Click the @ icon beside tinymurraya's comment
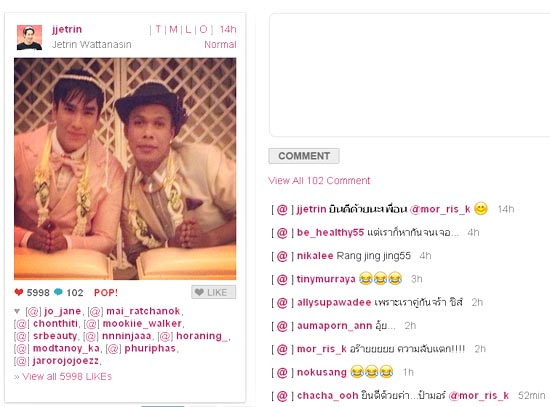550x407 pixels. pos(282,279)
